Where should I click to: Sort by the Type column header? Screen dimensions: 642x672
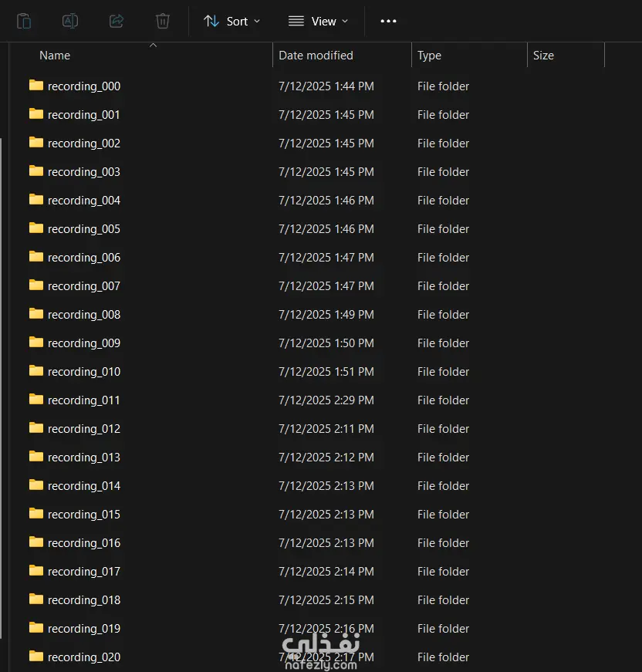(430, 56)
